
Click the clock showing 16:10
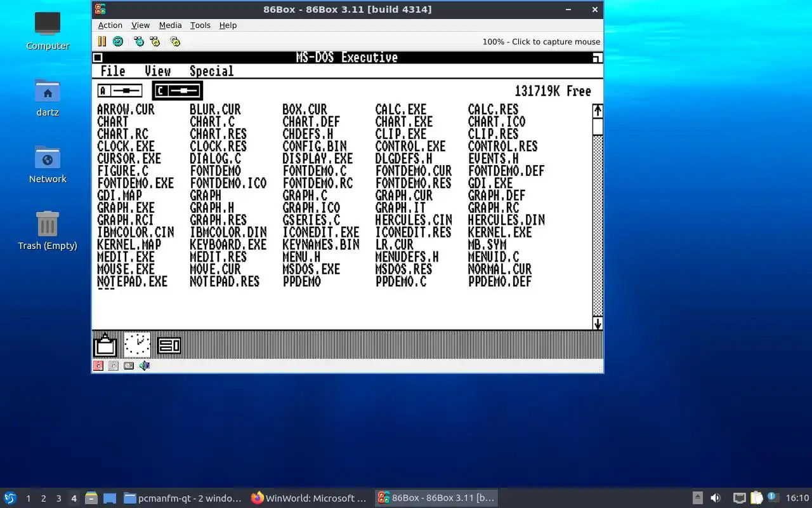797,498
